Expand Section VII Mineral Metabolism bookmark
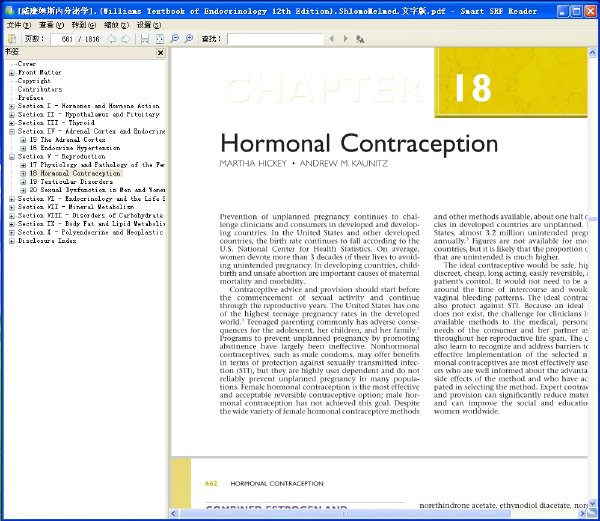 click(x=11, y=207)
